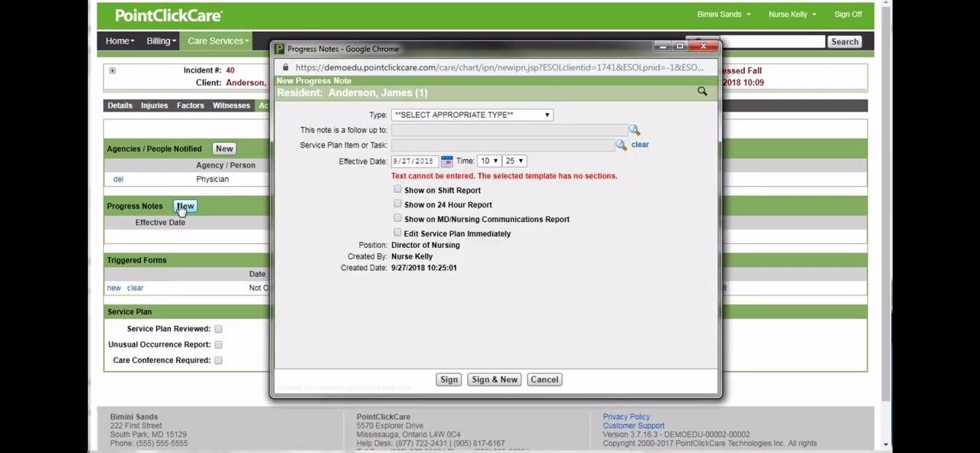Click the new link under Triggered Forms
Screen dimensions: 980x453
(x=114, y=288)
